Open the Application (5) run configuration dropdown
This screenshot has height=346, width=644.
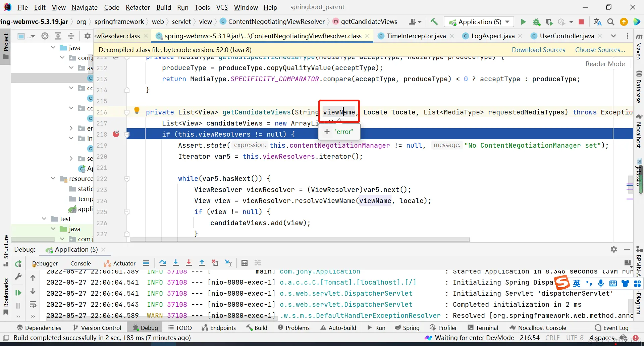pos(479,22)
